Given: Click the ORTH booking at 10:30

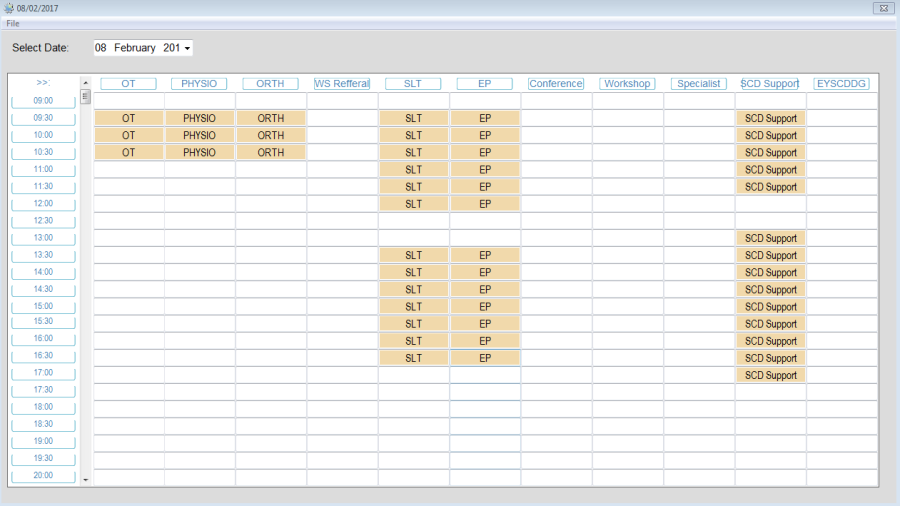Looking at the screenshot, I should click(x=270, y=153).
